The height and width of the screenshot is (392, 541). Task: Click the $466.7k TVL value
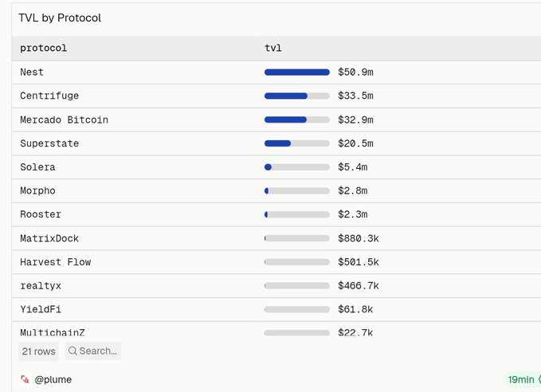tap(359, 286)
